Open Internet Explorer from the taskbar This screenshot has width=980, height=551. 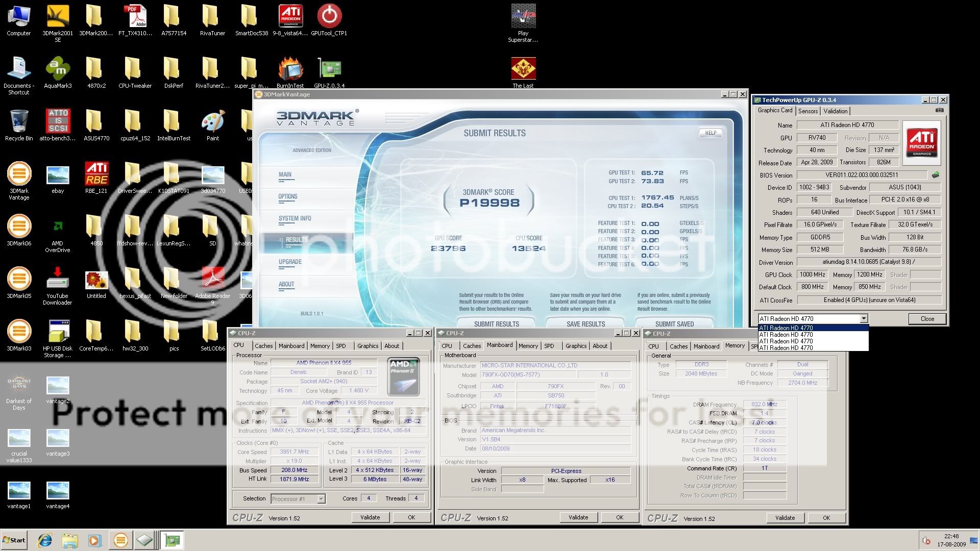pos(45,540)
